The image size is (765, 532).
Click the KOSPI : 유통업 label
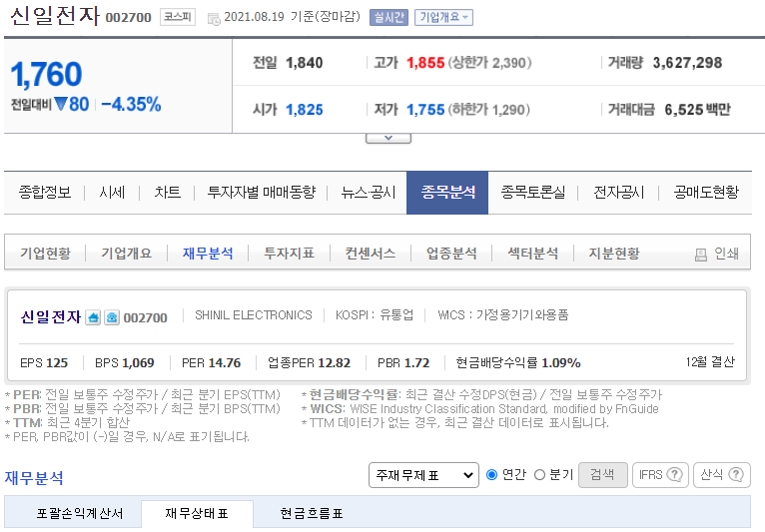[x=375, y=315]
